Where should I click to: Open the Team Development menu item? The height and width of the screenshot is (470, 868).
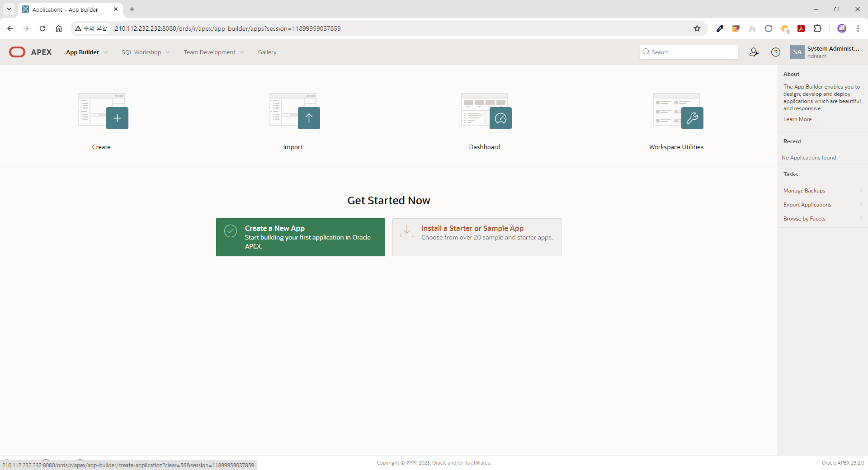pos(209,52)
